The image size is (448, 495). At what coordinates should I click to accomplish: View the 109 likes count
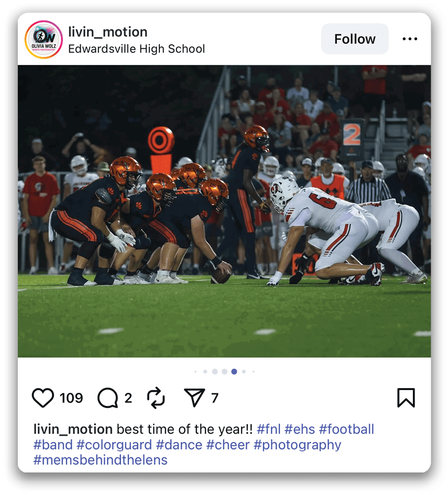pos(71,398)
